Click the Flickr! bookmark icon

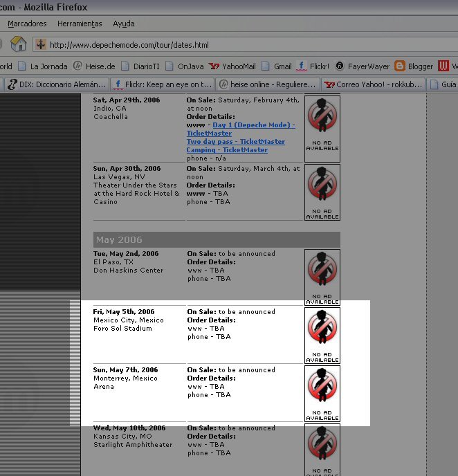pos(301,66)
